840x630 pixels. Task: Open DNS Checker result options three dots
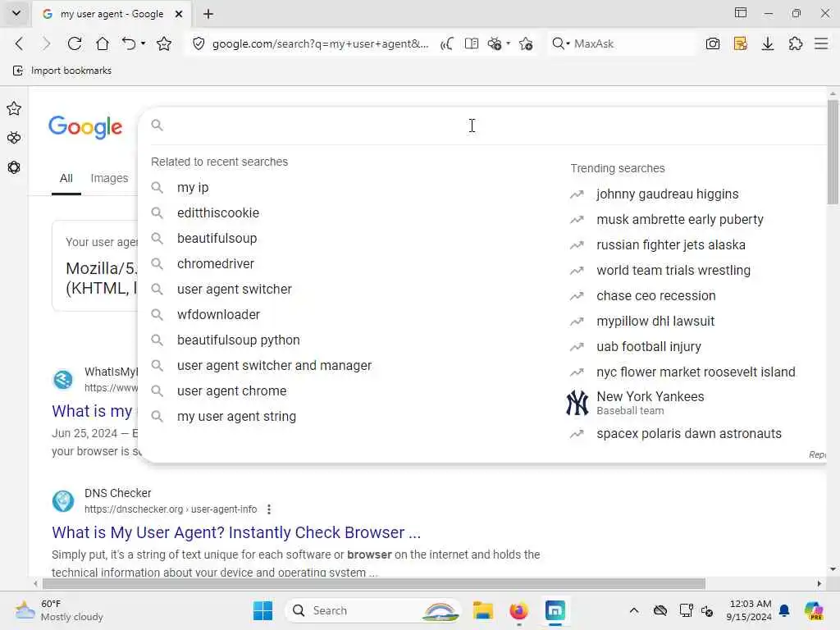point(269,509)
